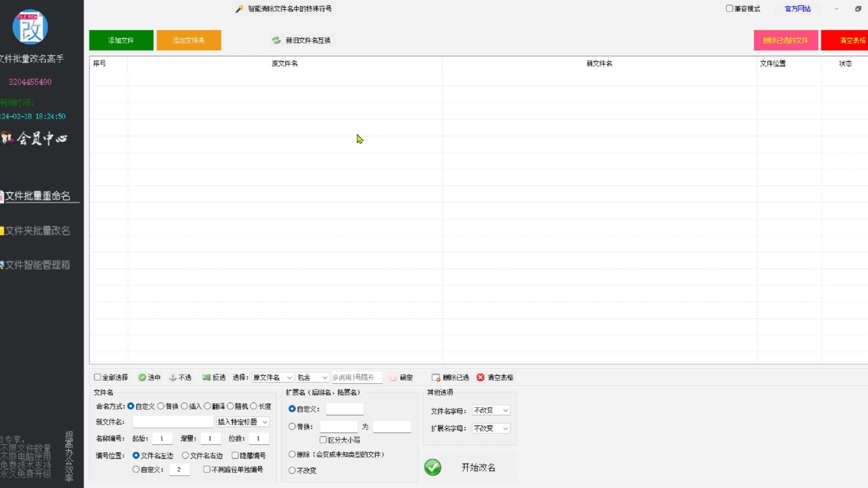This screenshot has width=868, height=488.
Task: Click the 增量 number input field
Action: [x=211, y=438]
